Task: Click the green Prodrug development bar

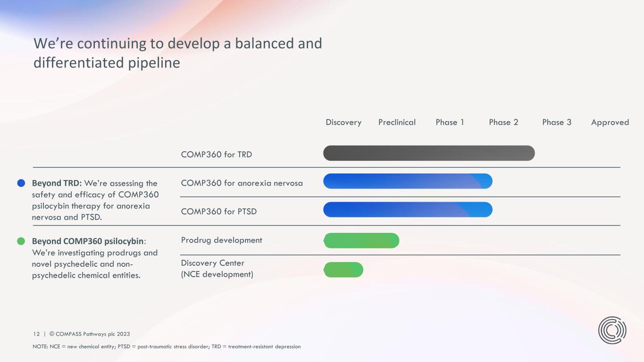Action: (361, 240)
